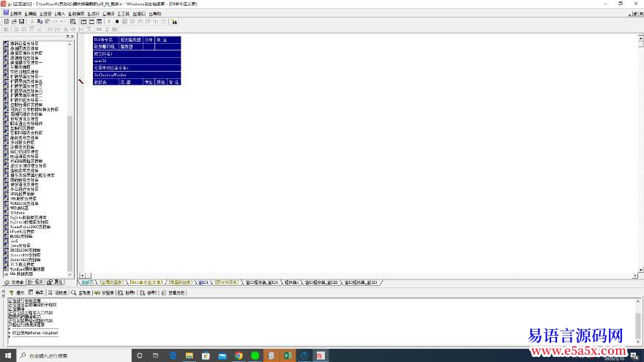644x362 pixels.
Task: Click the left tree panel vertical scrollbar
Action: [70, 146]
